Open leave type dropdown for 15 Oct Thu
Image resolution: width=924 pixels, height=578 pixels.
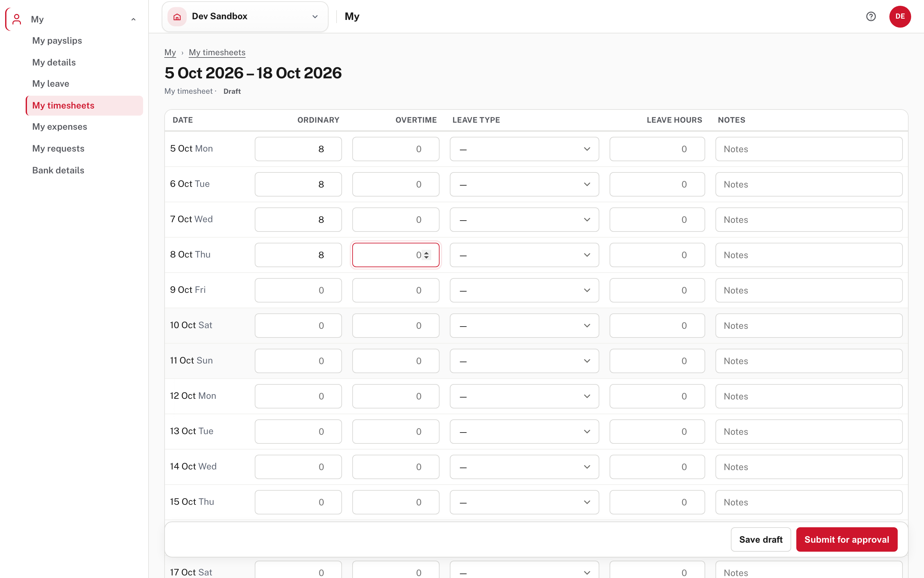524,502
